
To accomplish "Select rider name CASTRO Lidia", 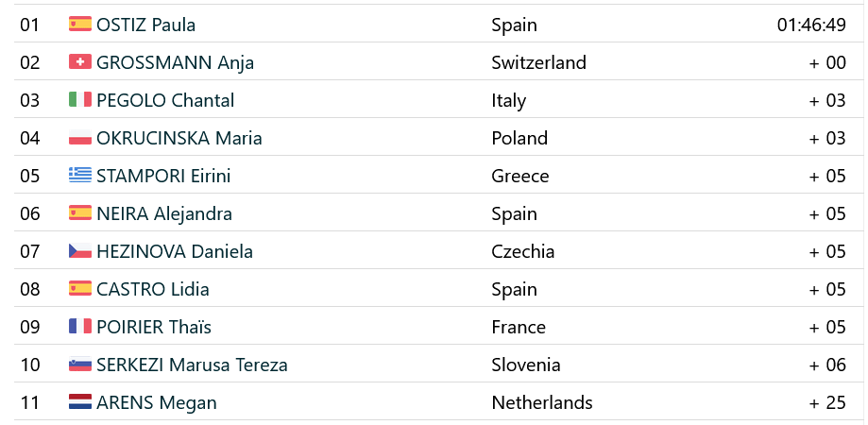I will [153, 289].
